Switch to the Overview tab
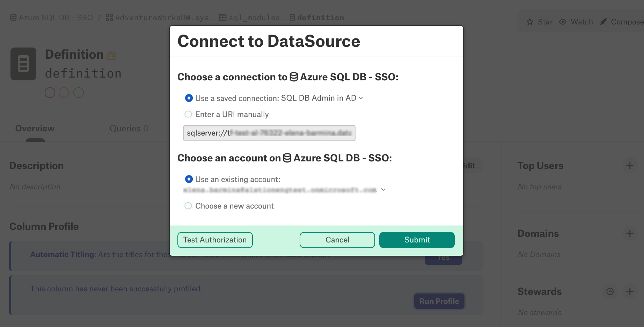Viewport: 644px width, 327px height. click(35, 129)
